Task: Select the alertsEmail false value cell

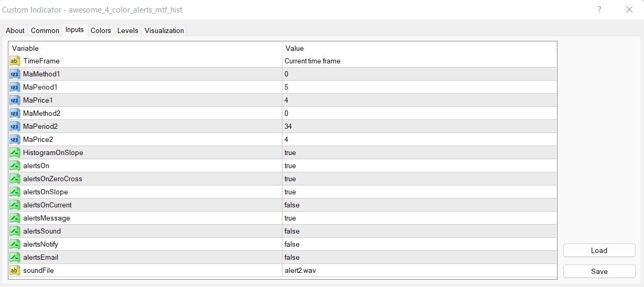Action: tap(292, 258)
